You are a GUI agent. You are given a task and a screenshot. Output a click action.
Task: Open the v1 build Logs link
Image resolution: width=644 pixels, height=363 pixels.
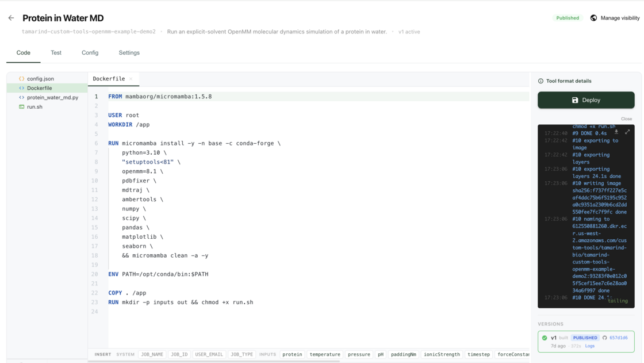pyautogui.click(x=590, y=346)
